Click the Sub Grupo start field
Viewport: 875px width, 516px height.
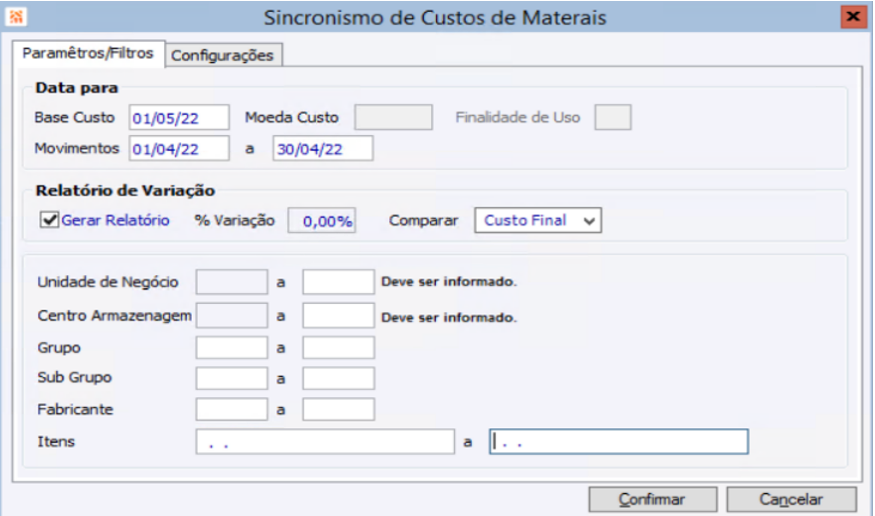tap(232, 378)
